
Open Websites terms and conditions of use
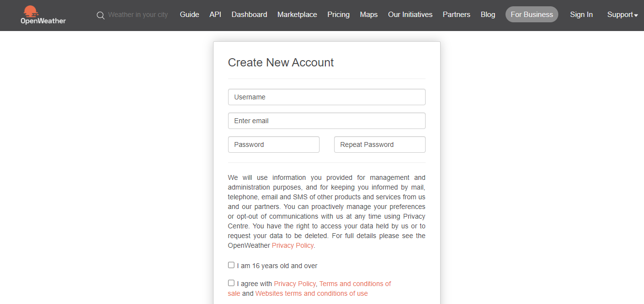pos(311,293)
